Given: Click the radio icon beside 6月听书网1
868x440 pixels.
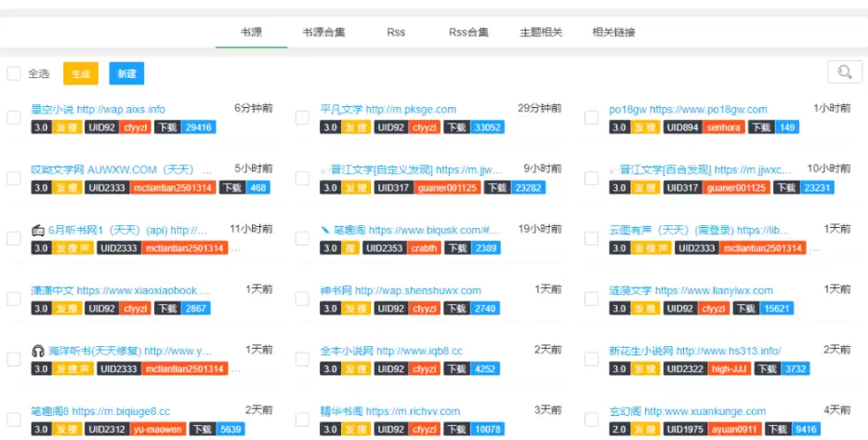Looking at the screenshot, I should coord(38,230).
